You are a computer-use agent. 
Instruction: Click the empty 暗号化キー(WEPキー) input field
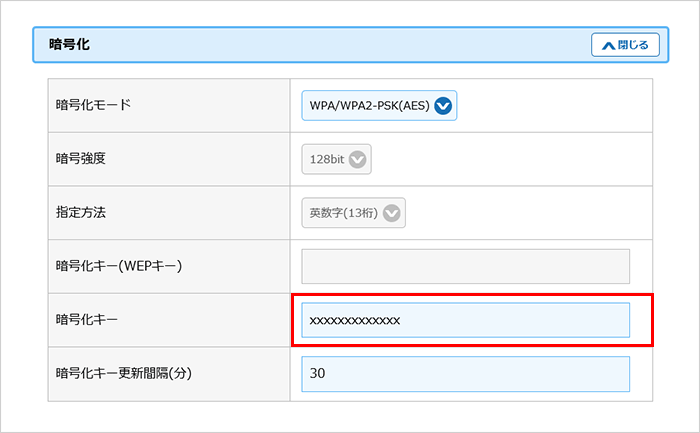(465, 266)
